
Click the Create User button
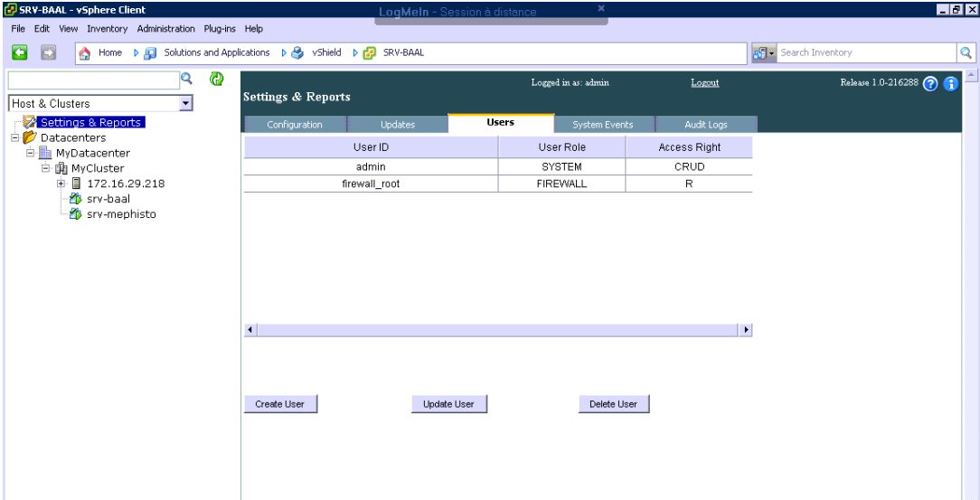point(279,404)
